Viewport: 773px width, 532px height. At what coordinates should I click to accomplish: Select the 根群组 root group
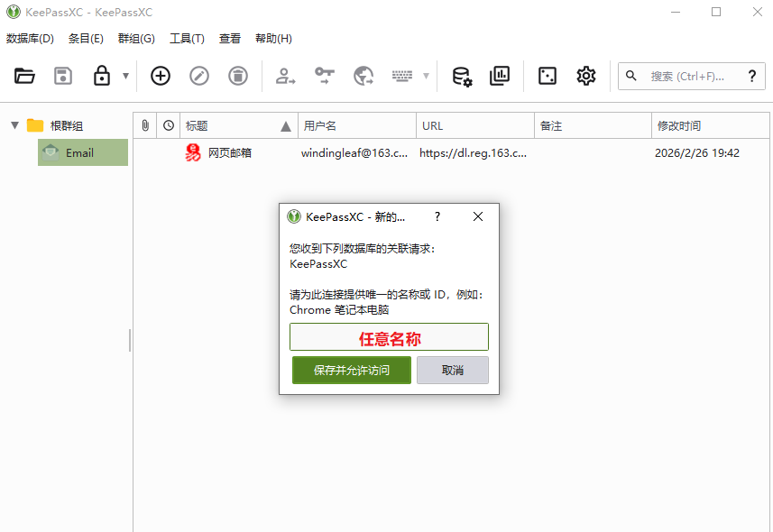coord(66,125)
